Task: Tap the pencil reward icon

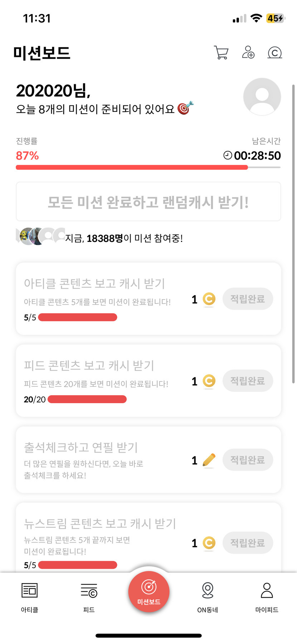Action: click(209, 460)
